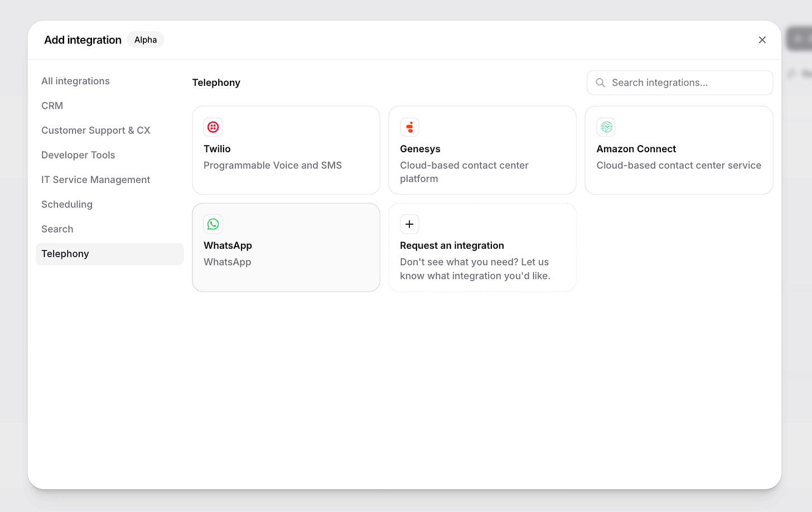The height and width of the screenshot is (512, 812).
Task: Choose the Amazon Connect integration title
Action: (636, 149)
